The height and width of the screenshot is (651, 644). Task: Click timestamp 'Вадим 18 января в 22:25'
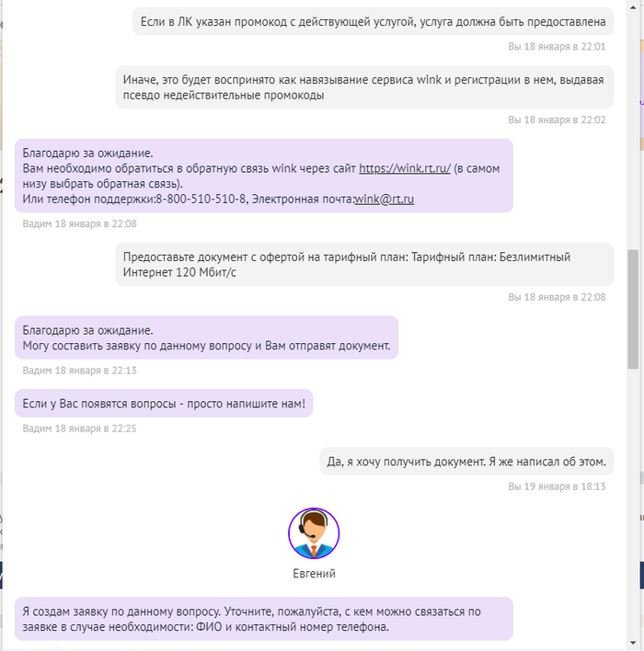[79, 428]
